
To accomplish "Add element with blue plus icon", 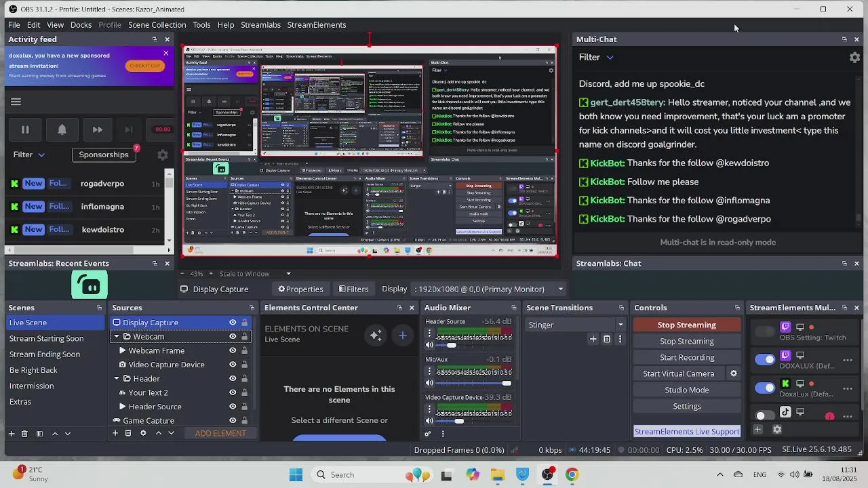I will (403, 335).
